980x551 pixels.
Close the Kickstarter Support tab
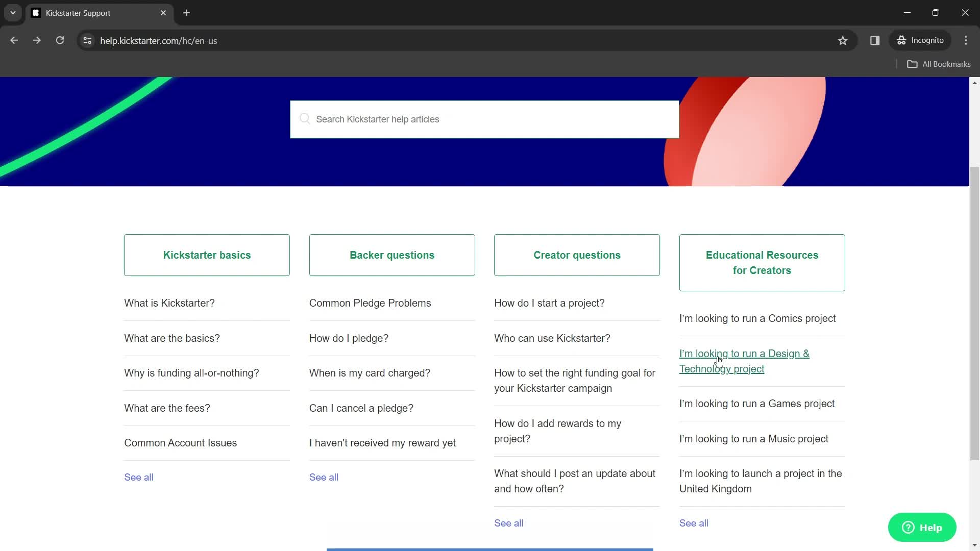(x=163, y=13)
